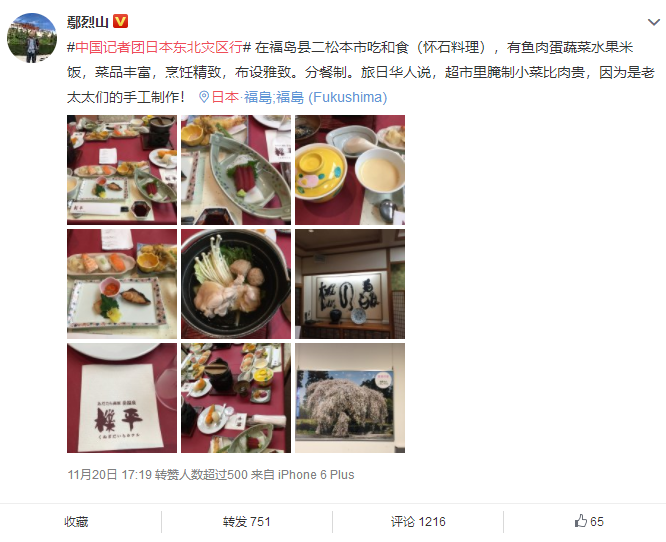View the yellow lidded bowl photo
666x542 pixels.
click(350, 170)
